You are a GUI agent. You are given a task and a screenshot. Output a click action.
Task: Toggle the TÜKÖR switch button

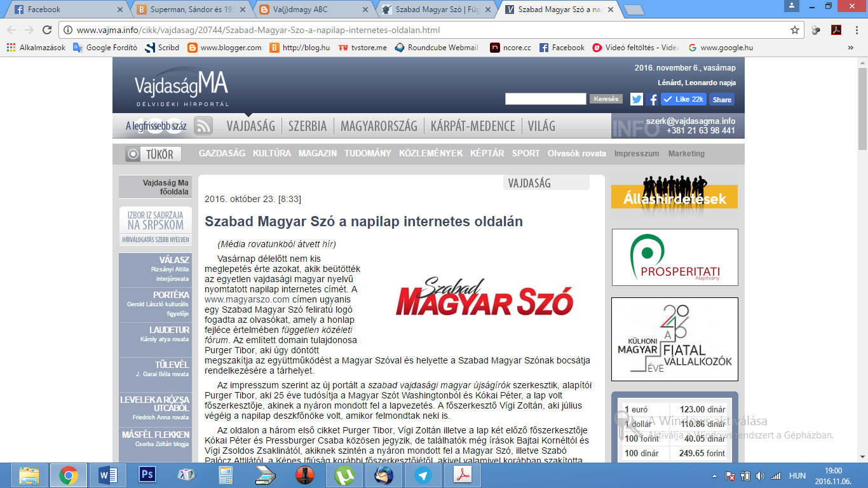click(153, 154)
